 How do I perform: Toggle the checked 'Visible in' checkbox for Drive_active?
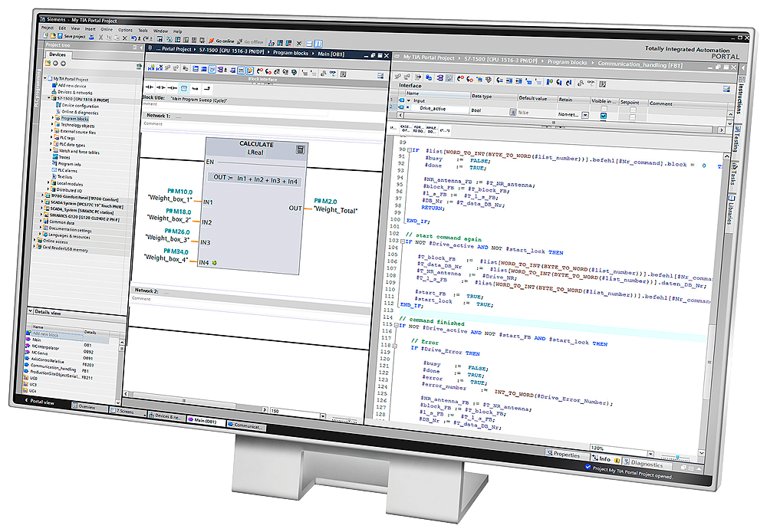point(603,116)
